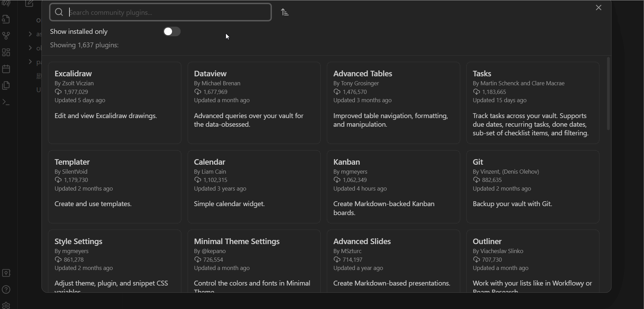The image size is (644, 309).
Task: Open the Git plugin title
Action: pos(478,162)
